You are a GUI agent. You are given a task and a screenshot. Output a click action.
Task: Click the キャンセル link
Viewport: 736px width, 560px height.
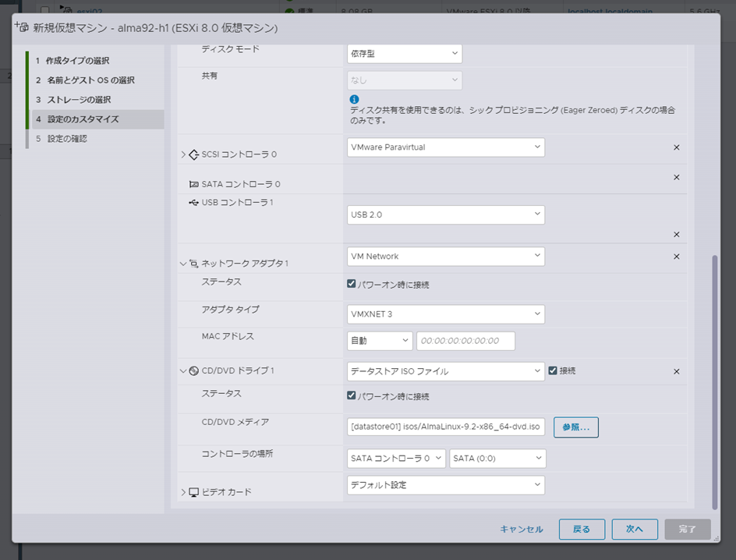[x=522, y=529]
